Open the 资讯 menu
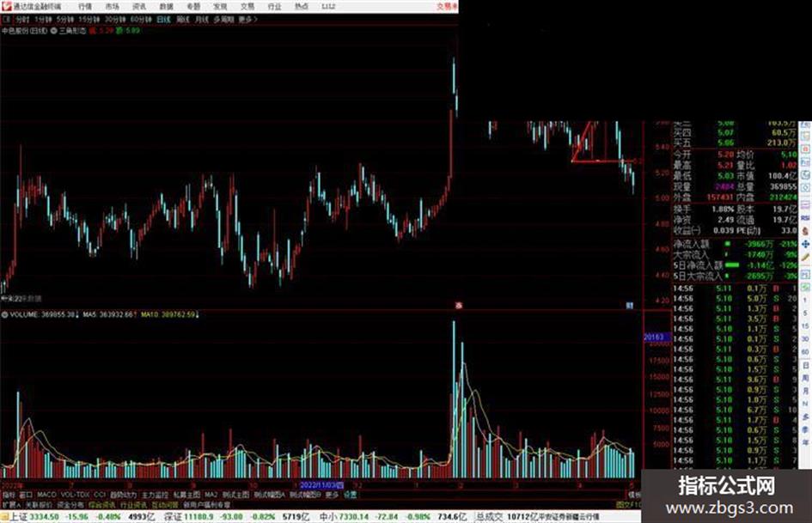Image resolution: width=812 pixels, height=523 pixels. 139,6
